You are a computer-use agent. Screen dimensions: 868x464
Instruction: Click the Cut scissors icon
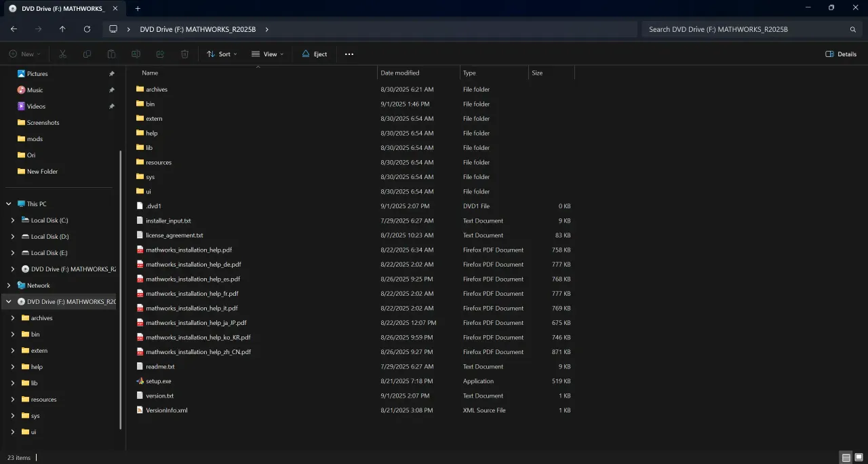click(62, 54)
